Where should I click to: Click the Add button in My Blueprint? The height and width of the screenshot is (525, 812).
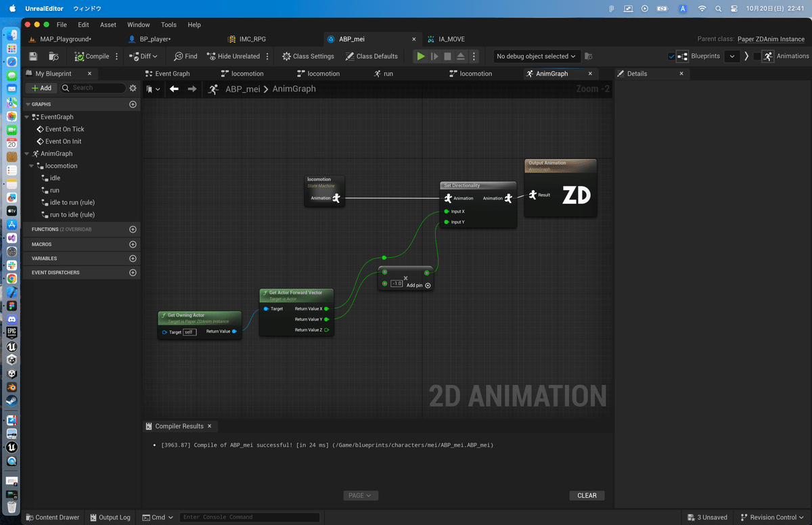[41, 87]
